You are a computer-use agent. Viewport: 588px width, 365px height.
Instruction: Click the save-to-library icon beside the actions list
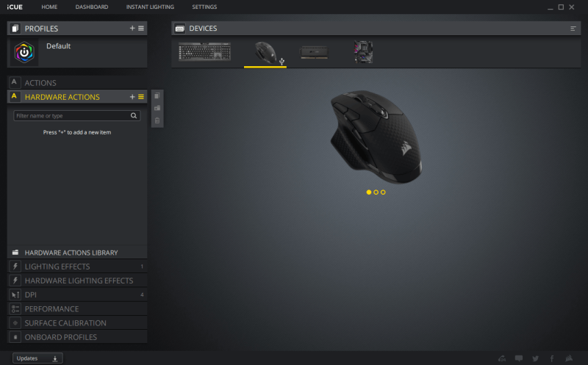point(157,108)
